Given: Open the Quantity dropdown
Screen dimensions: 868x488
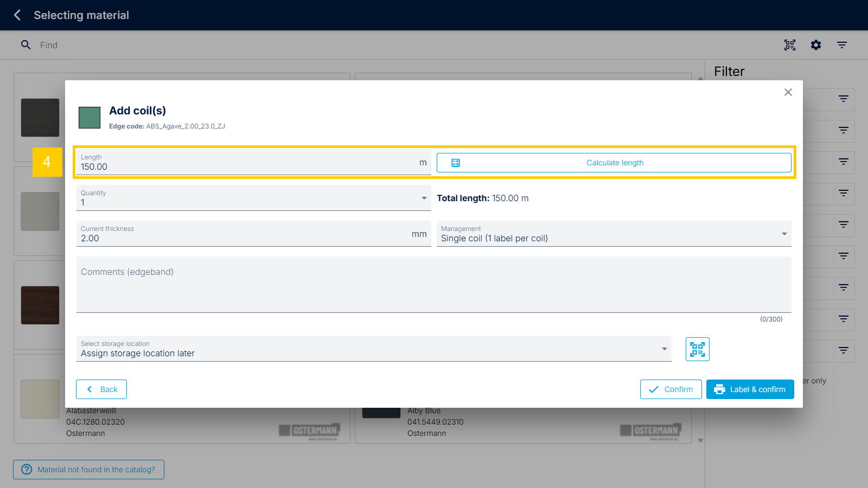Looking at the screenshot, I should (253, 198).
